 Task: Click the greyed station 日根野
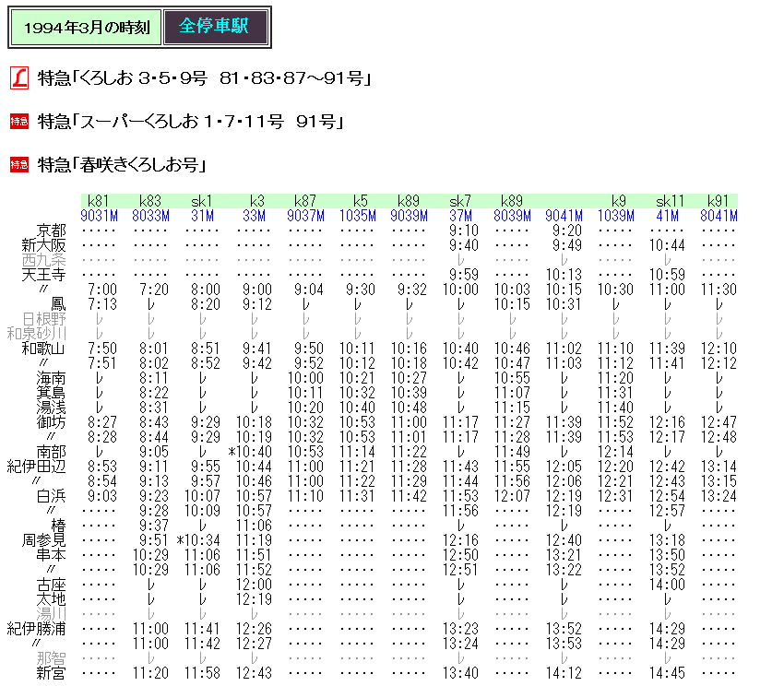[43, 319]
